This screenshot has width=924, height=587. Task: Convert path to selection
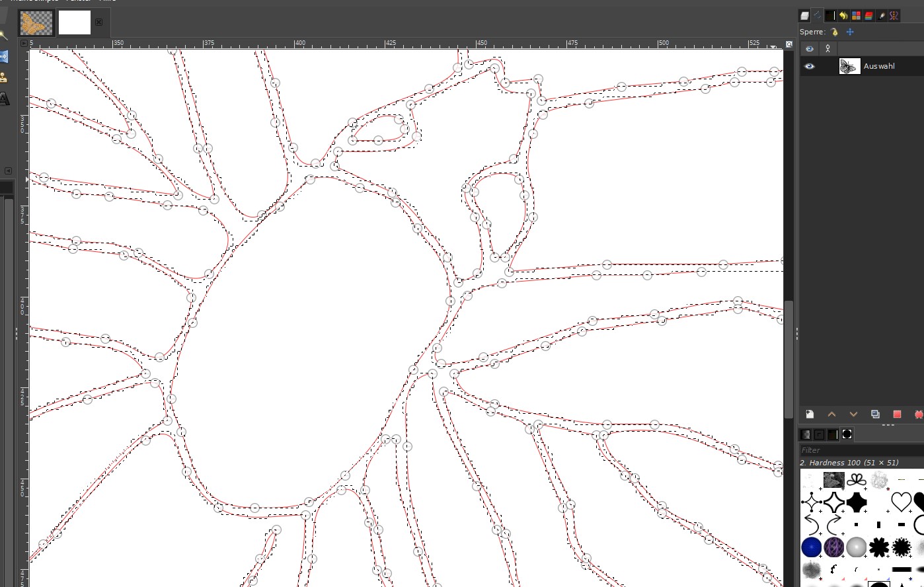click(897, 414)
